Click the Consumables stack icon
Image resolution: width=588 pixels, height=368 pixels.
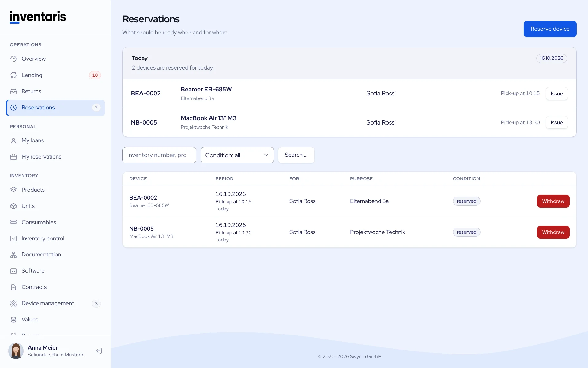(13, 222)
